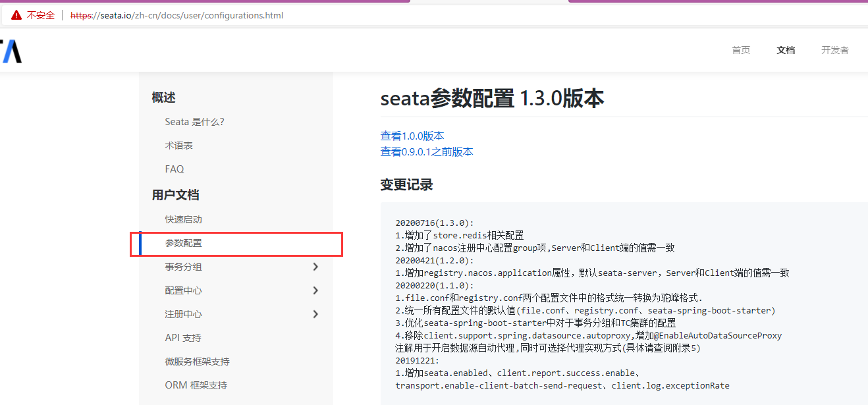Open the 配置中心 sidebar item
The image size is (868, 405).
[183, 290]
